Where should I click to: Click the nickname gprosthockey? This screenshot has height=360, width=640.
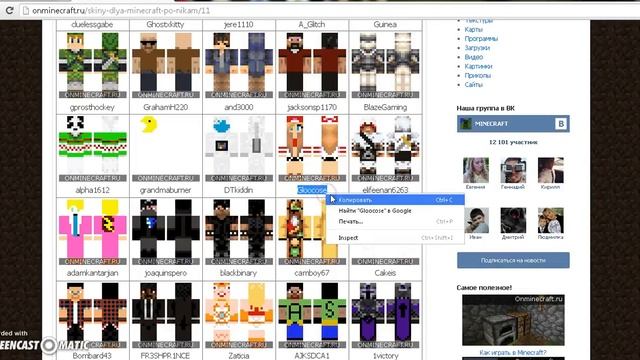pos(92,107)
